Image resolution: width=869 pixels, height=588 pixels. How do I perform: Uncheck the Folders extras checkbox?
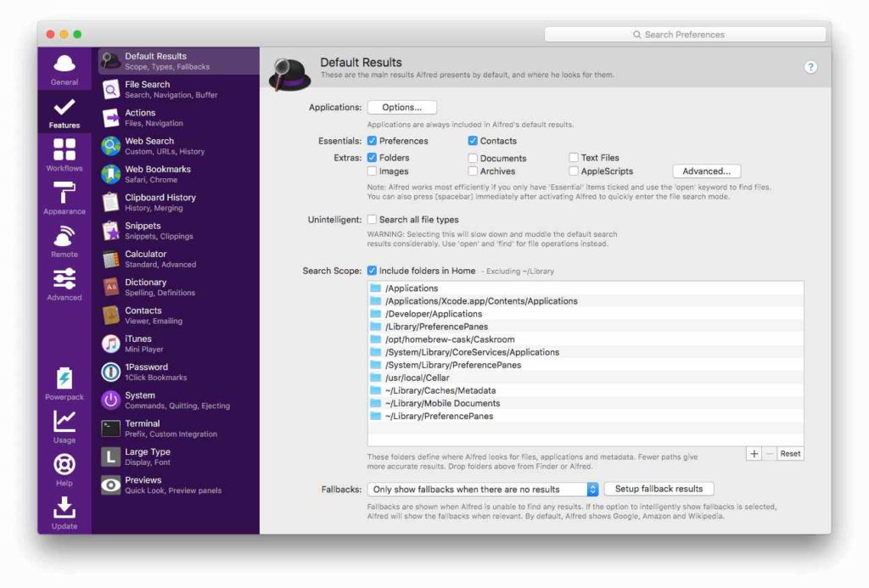[x=372, y=157]
